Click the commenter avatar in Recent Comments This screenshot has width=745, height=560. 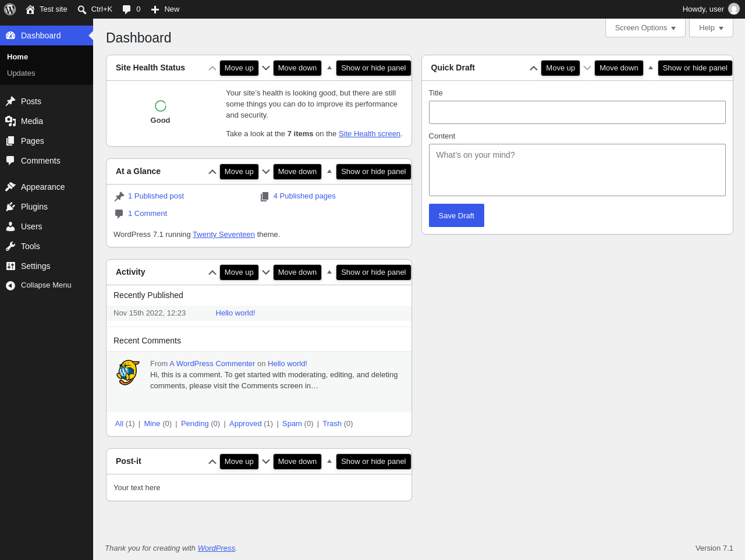pyautogui.click(x=128, y=373)
